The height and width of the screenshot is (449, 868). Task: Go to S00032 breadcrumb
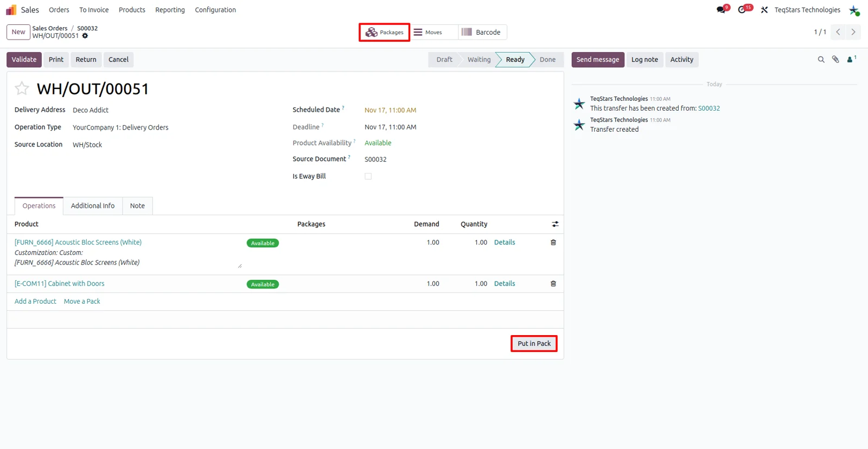point(87,28)
